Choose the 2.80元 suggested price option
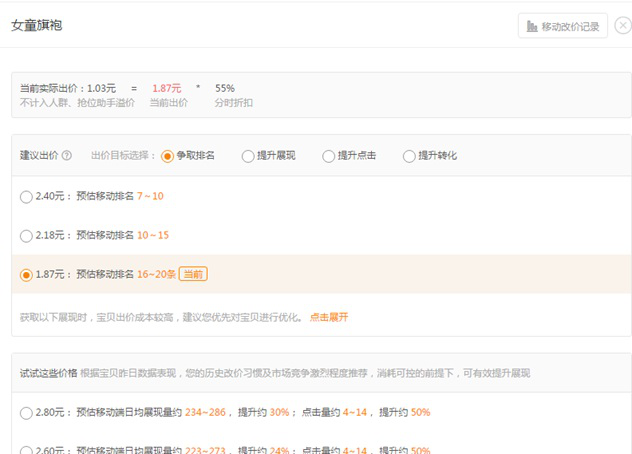Image resolution: width=632 pixels, height=454 pixels. click(26, 413)
